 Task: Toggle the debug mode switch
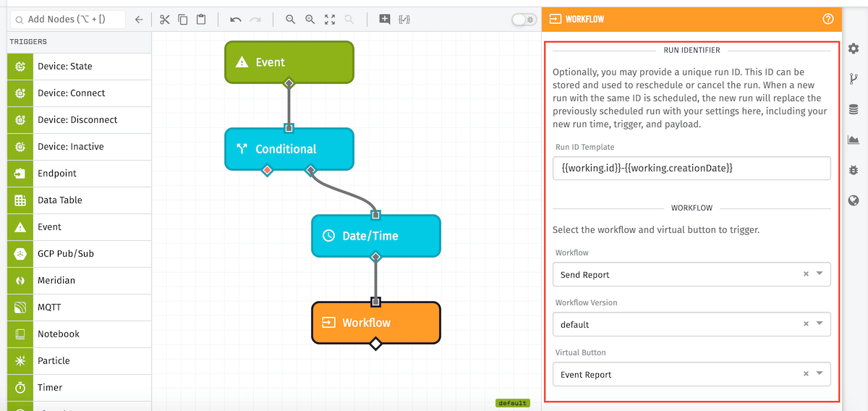[524, 20]
